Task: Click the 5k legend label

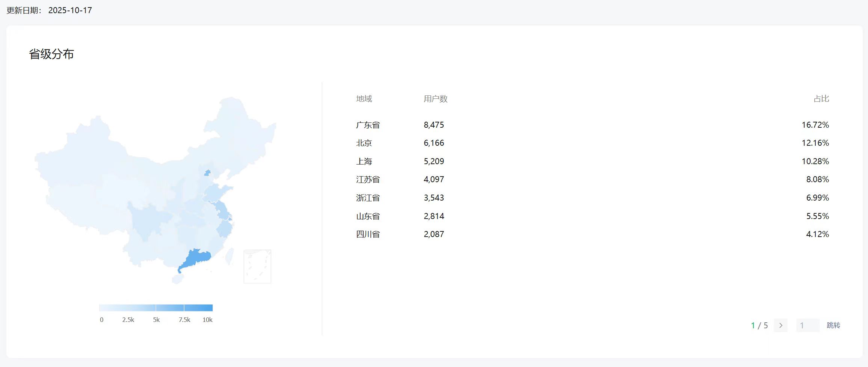Action: tap(156, 320)
